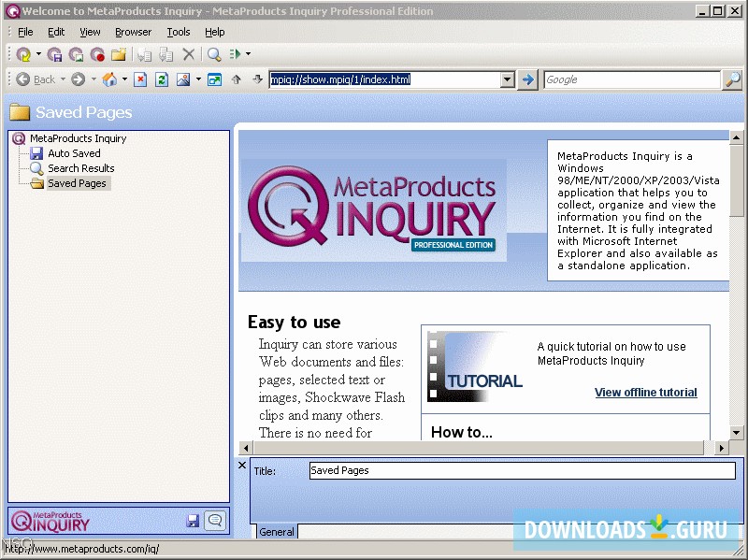The width and height of the screenshot is (748, 560).
Task: Go to the Home page icon
Action: [x=109, y=79]
